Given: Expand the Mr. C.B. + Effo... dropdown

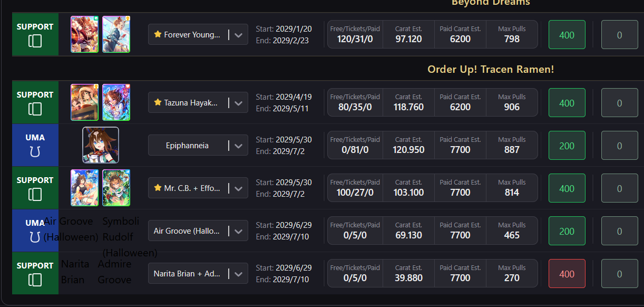Looking at the screenshot, I should [x=238, y=188].
